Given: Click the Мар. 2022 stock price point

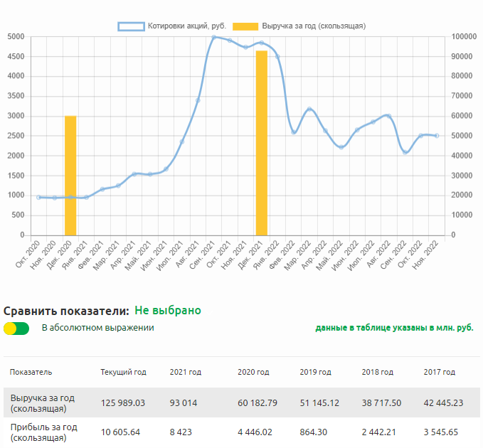Looking at the screenshot, I should click(309, 110).
